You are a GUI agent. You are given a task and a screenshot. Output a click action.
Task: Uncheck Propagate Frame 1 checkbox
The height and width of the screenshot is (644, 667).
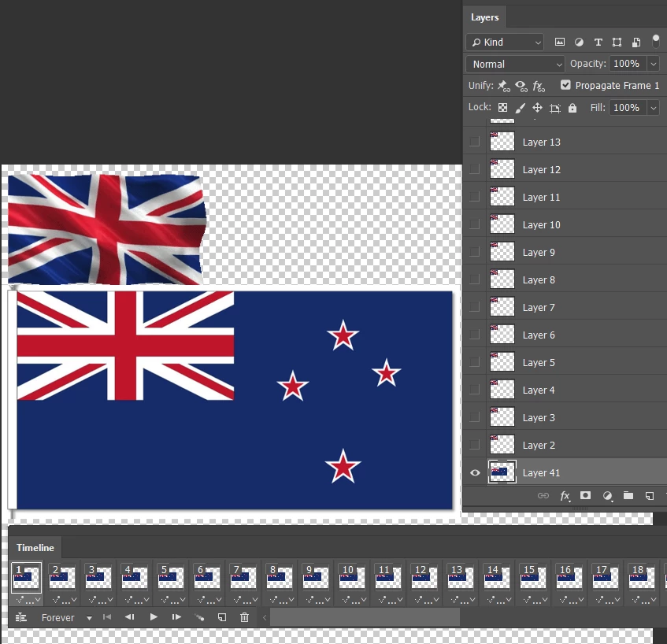pos(565,85)
